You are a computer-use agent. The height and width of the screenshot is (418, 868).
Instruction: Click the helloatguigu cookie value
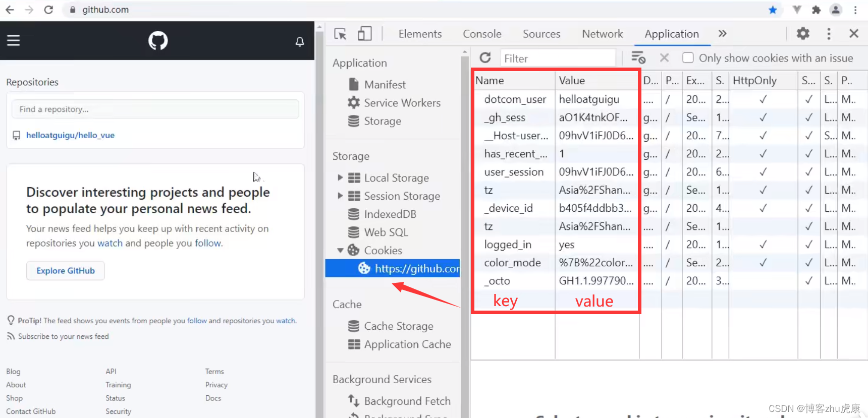pyautogui.click(x=589, y=99)
